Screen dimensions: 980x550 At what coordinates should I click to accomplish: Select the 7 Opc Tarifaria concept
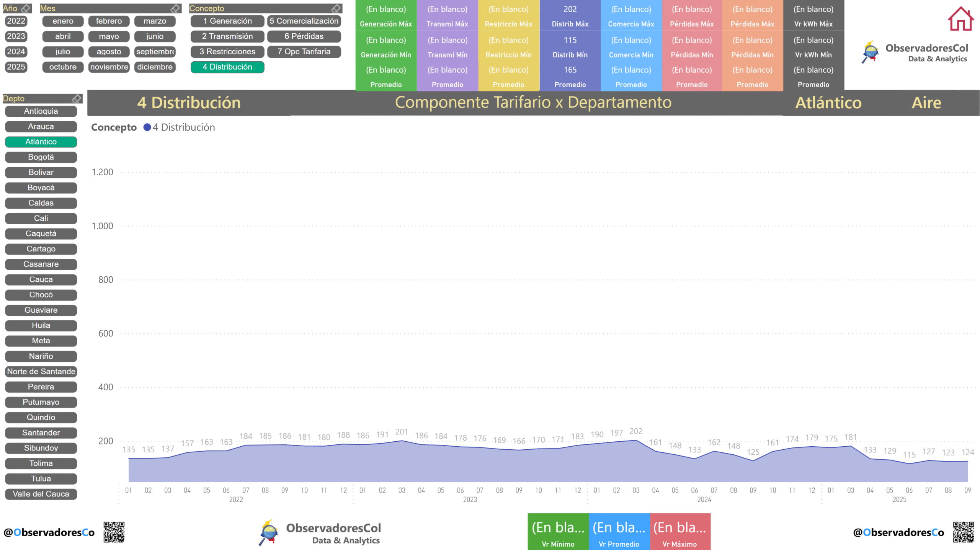[304, 52]
